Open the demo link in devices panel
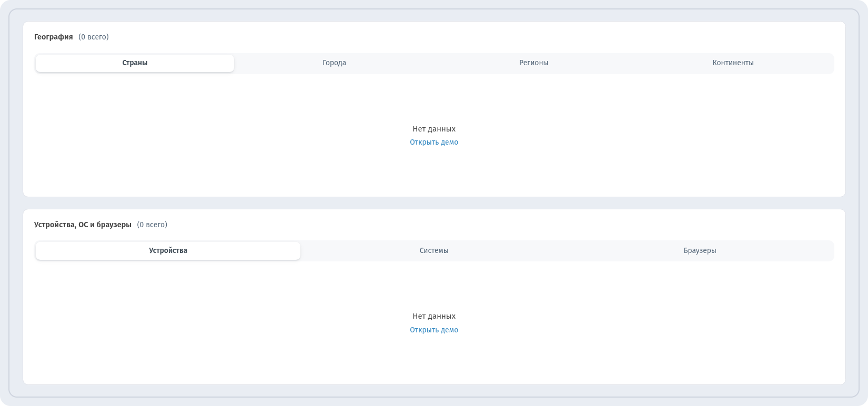This screenshot has height=406, width=868. click(434, 330)
